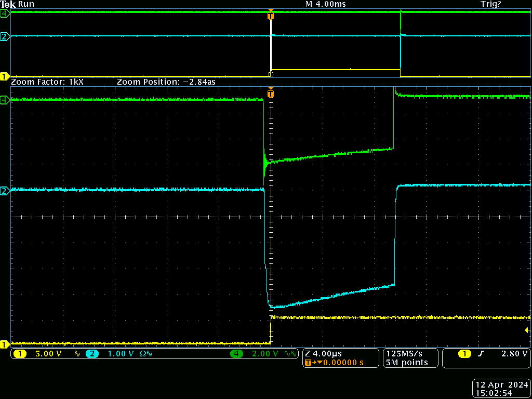Click the Tek logo in the top-left corner
The height and width of the screenshot is (399, 532).
click(x=8, y=4)
